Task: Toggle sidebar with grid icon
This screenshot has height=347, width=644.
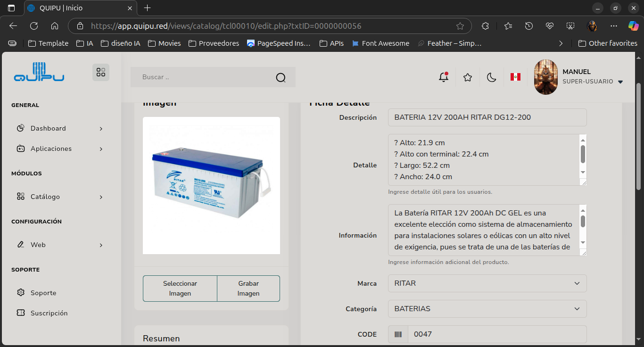Action: [x=101, y=72]
